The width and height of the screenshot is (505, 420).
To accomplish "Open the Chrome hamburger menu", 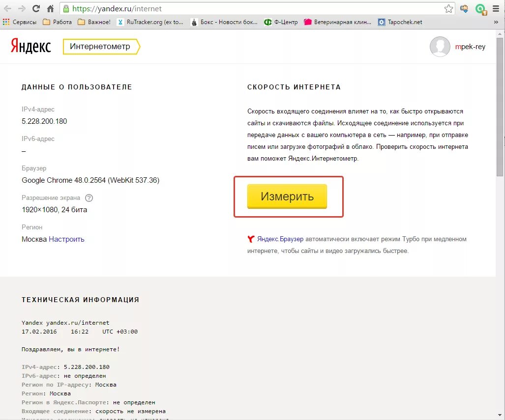I will coord(496,9).
